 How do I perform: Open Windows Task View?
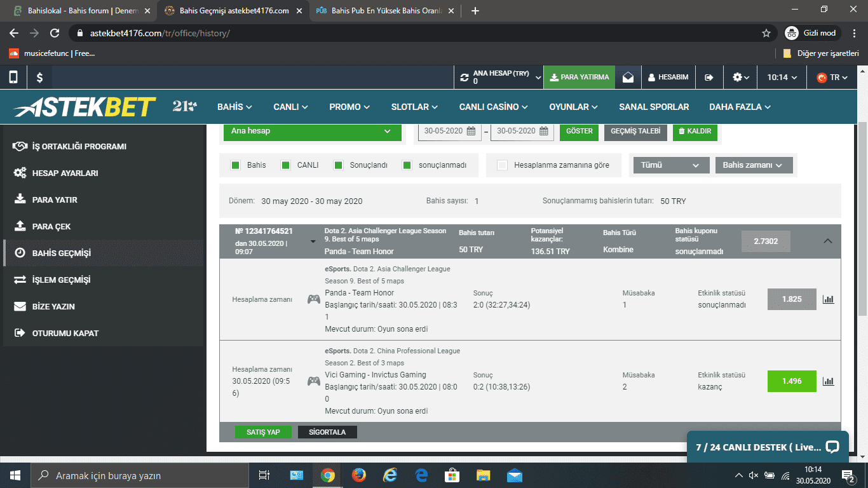[x=265, y=475]
